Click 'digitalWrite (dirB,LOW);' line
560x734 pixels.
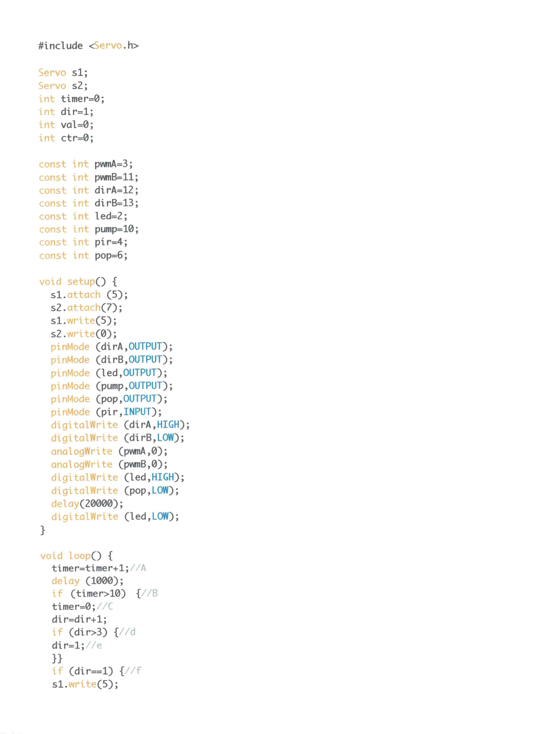point(118,438)
